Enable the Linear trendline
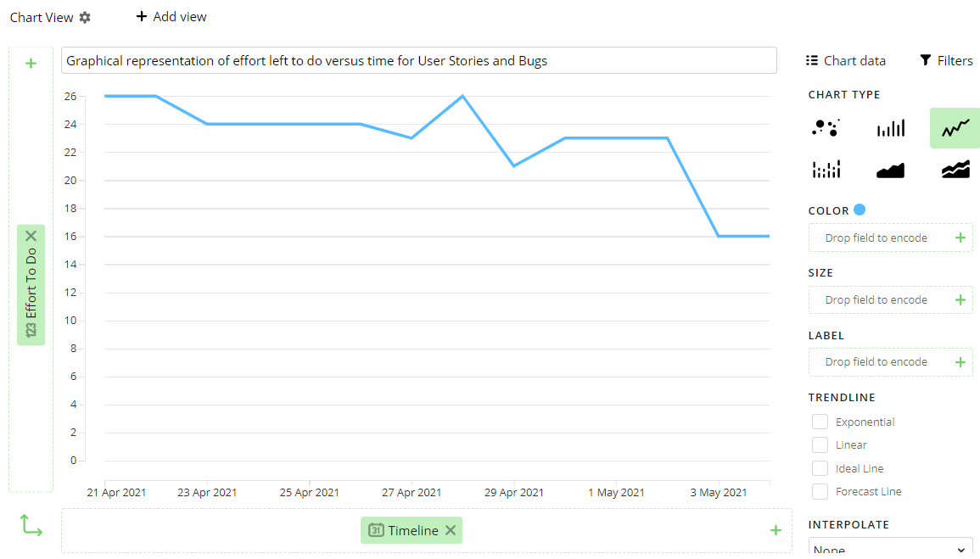The height and width of the screenshot is (559, 980). click(820, 444)
